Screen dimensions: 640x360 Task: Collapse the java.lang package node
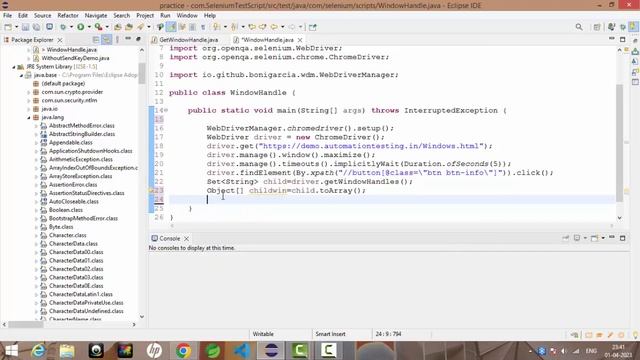tap(29, 118)
